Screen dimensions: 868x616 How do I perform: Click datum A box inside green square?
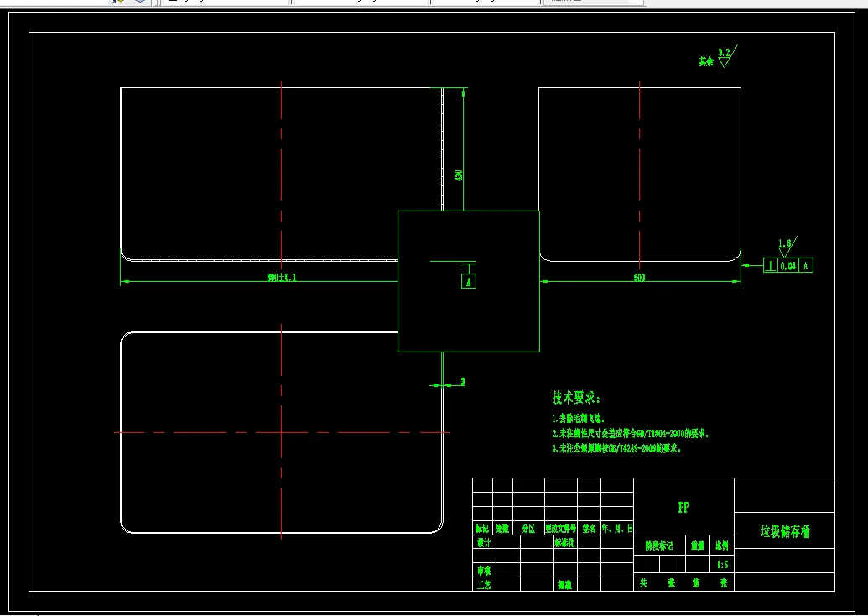469,281
